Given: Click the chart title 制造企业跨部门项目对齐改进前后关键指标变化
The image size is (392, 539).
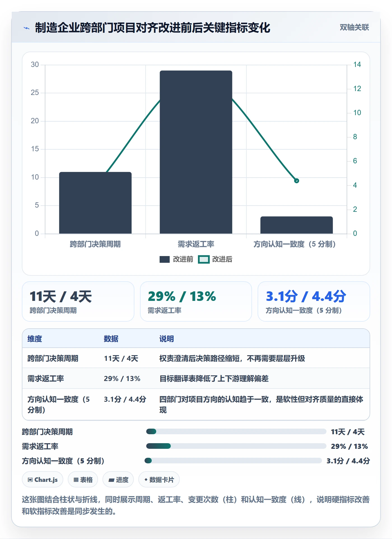Looking at the screenshot, I should 153,28.
